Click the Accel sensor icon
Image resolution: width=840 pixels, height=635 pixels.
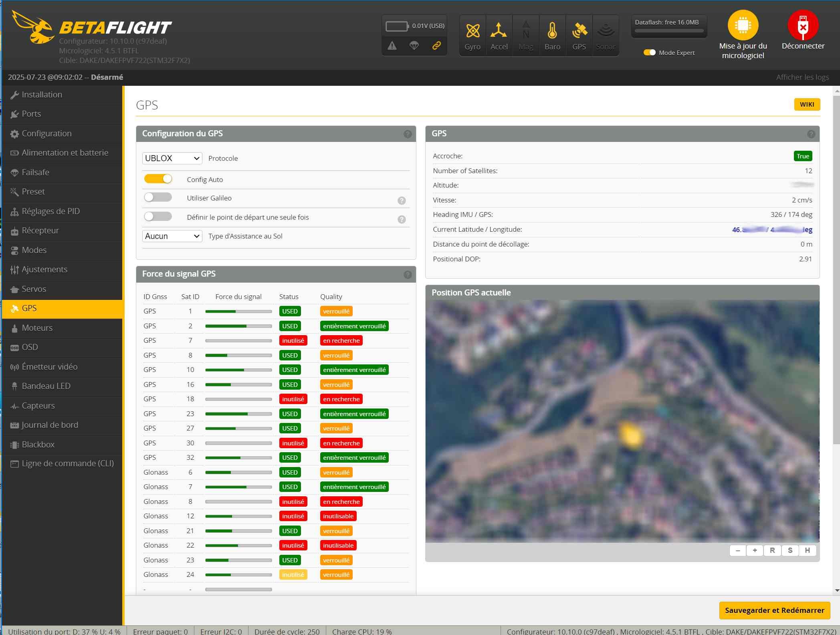coord(499,31)
